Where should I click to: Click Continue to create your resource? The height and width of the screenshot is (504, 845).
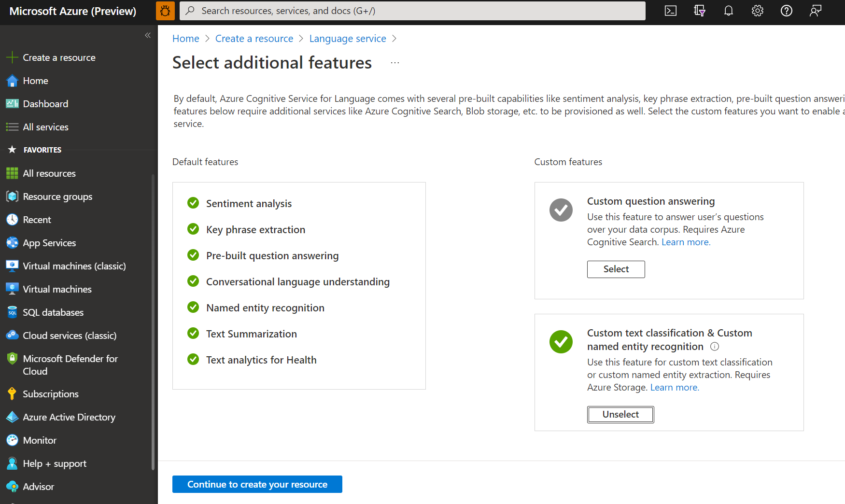pos(257,484)
